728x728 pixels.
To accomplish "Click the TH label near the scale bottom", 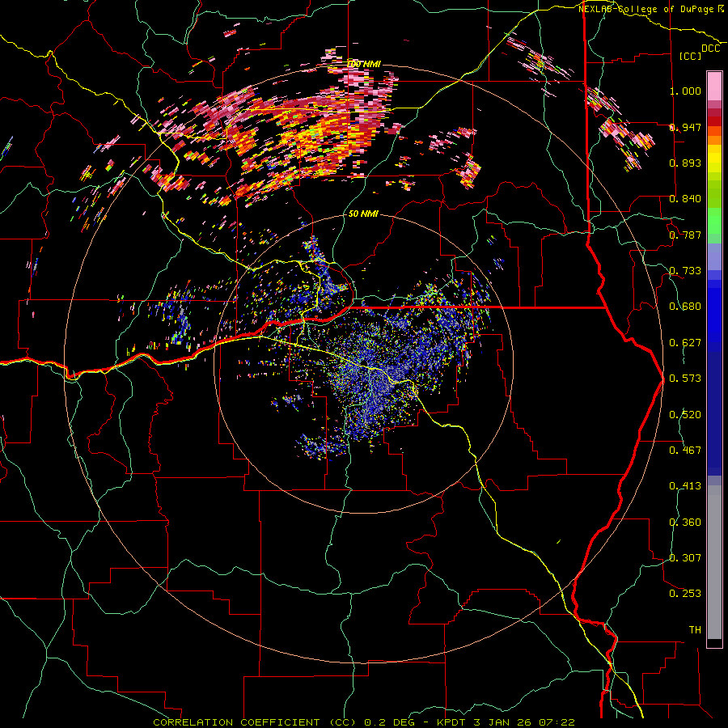I will click(x=695, y=629).
